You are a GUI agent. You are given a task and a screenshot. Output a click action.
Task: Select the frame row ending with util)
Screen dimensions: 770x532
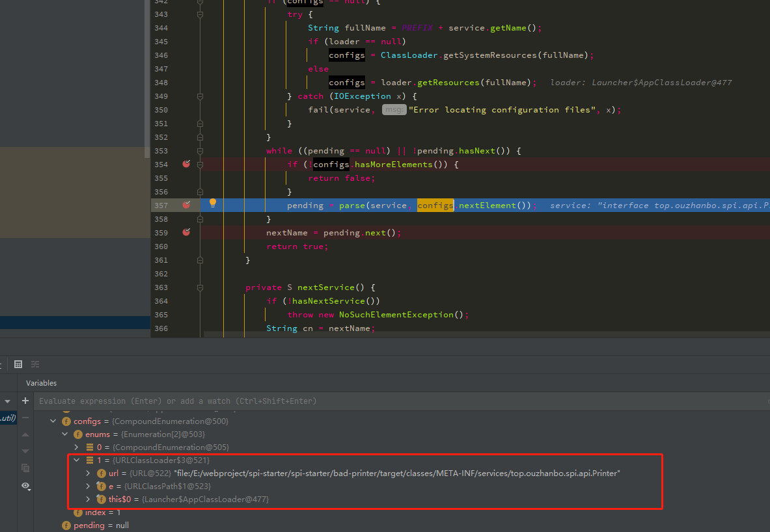tap(9, 418)
